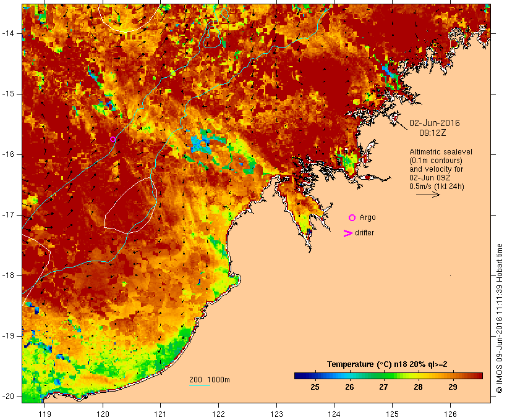
Task: Click the Argo legend circle symbol
Action: point(352,218)
